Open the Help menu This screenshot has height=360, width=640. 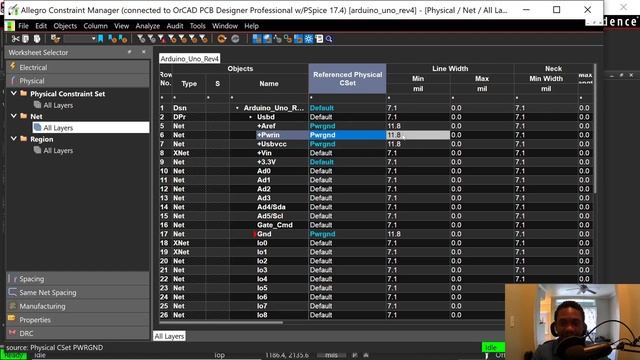click(251, 26)
